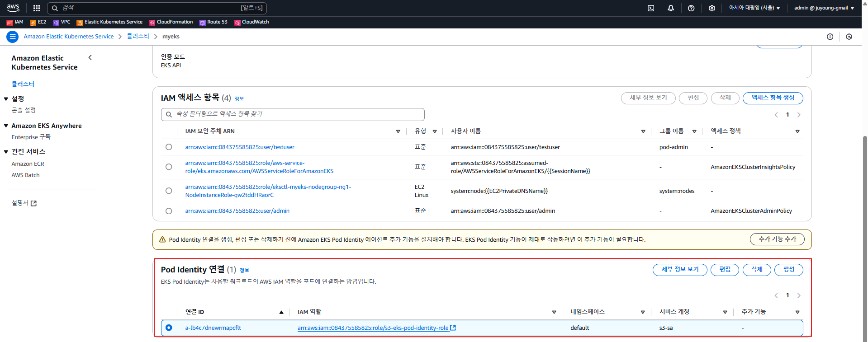This screenshot has height=342, width=868.
Task: Click Pod Identity 생성 button
Action: coord(789,270)
